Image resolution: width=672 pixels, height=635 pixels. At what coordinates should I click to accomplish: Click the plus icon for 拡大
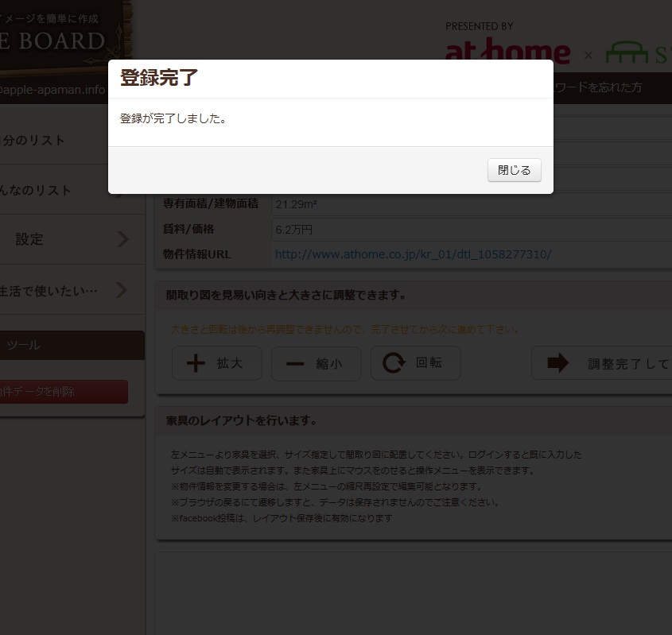195,363
